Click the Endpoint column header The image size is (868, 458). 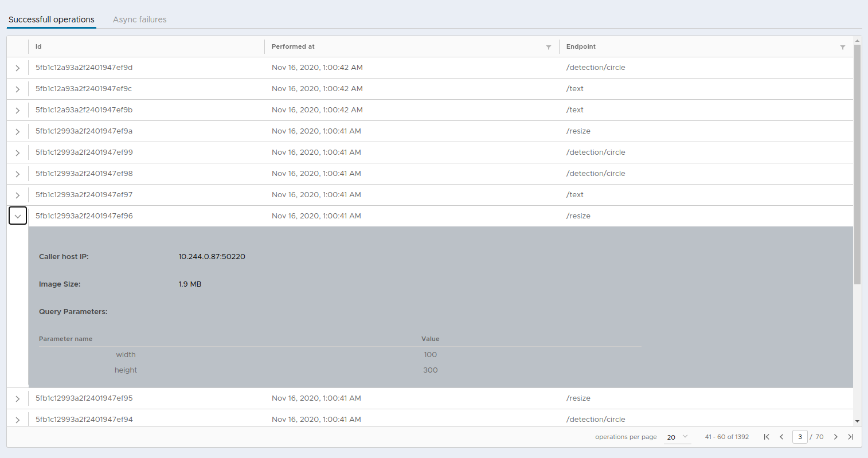[581, 47]
